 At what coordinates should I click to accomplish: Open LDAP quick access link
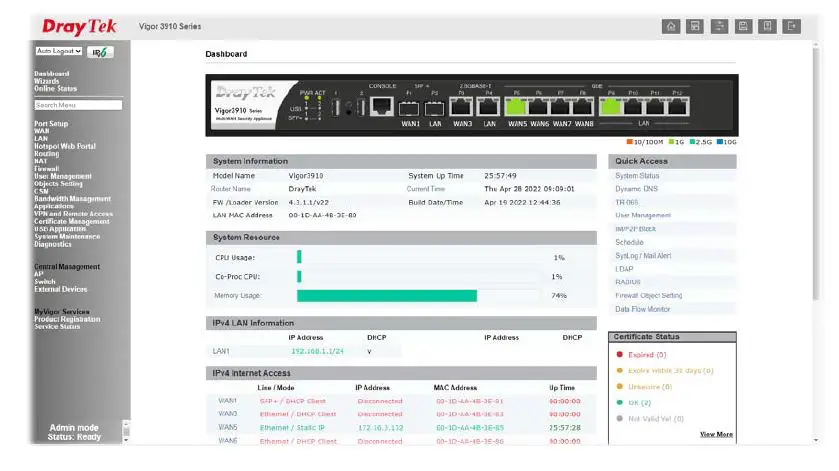point(624,269)
